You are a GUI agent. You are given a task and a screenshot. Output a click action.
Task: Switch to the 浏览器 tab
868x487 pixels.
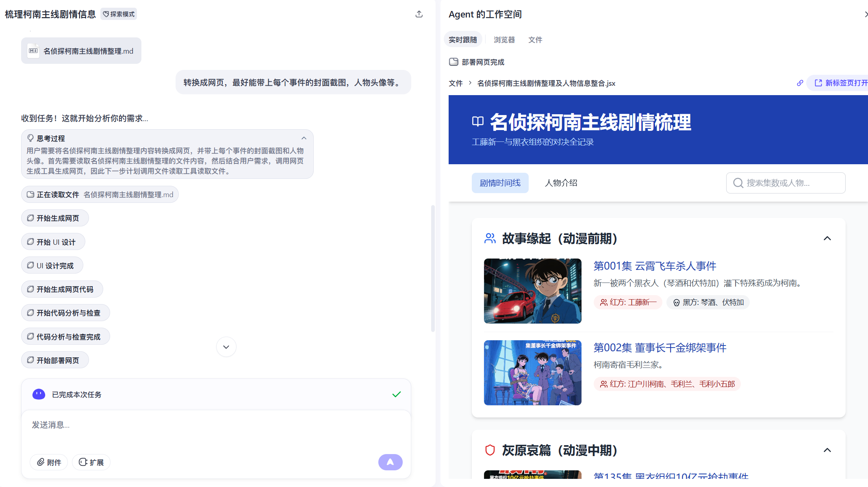(x=504, y=40)
